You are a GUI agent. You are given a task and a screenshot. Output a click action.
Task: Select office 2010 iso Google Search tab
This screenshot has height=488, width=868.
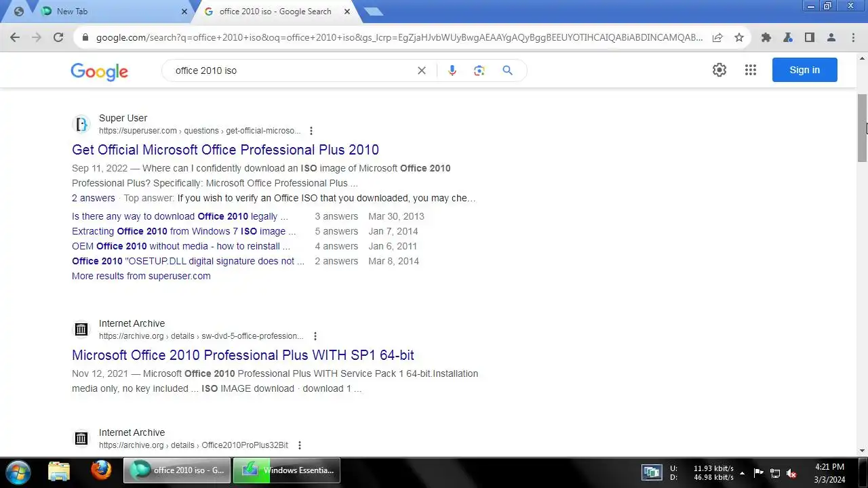tap(276, 12)
